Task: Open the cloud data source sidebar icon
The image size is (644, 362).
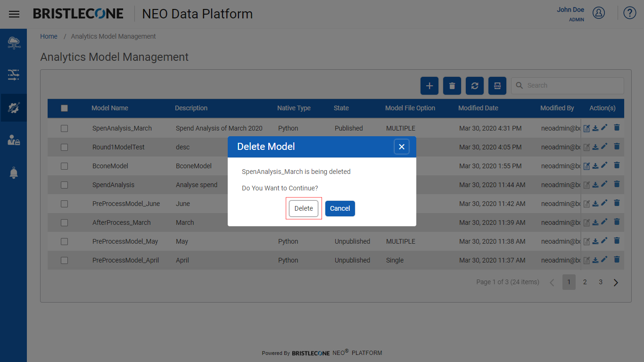Action: click(14, 43)
